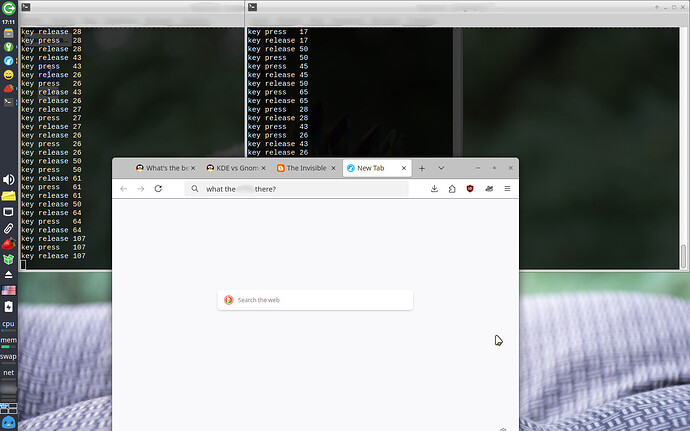Image resolution: width=690 pixels, height=431 pixels.
Task: Click the lower red strawberry tray icon
Action: 8,243
